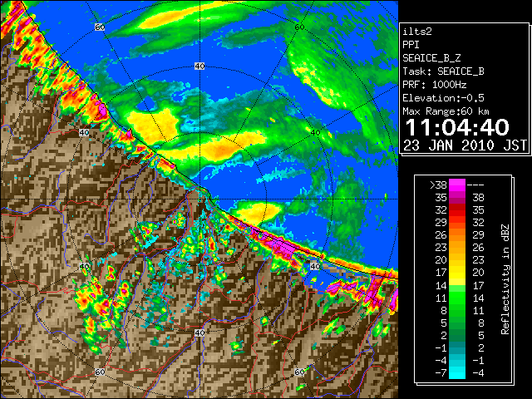Click the 60 km ring label at northeast
Viewport: 532px width, 399px height.
pyautogui.click(x=299, y=27)
